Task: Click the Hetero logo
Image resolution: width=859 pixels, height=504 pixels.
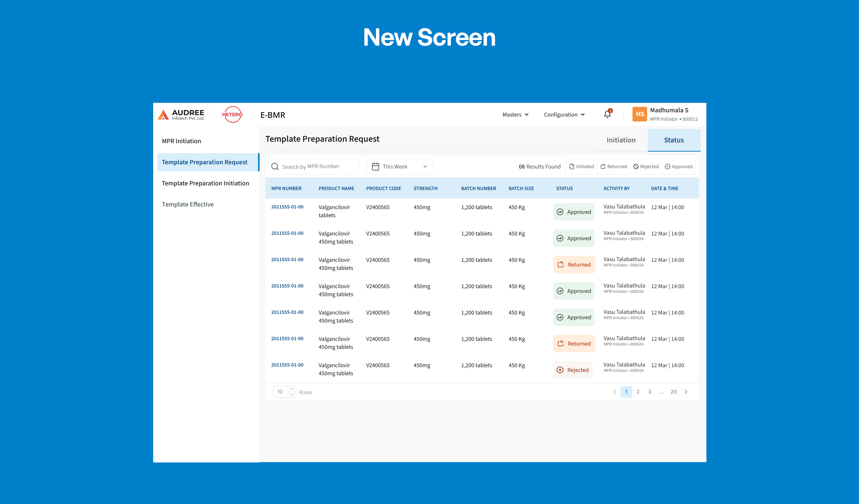Action: click(x=232, y=114)
